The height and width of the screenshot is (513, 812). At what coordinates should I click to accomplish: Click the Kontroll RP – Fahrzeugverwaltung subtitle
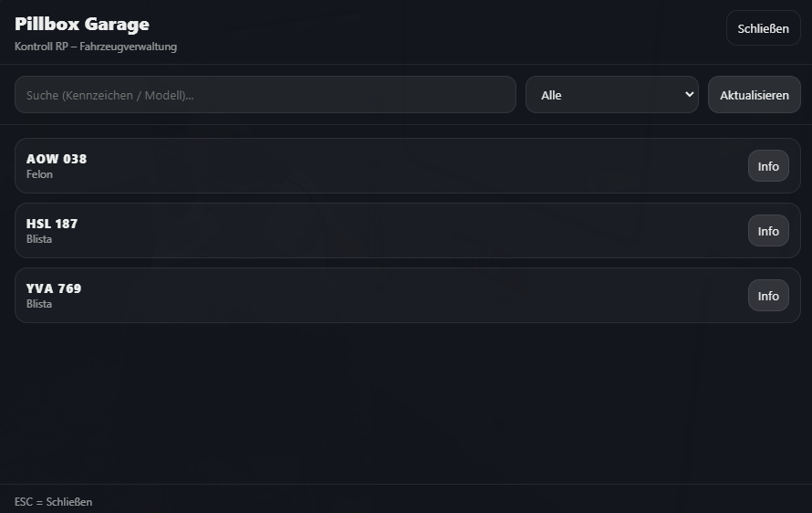point(96,47)
